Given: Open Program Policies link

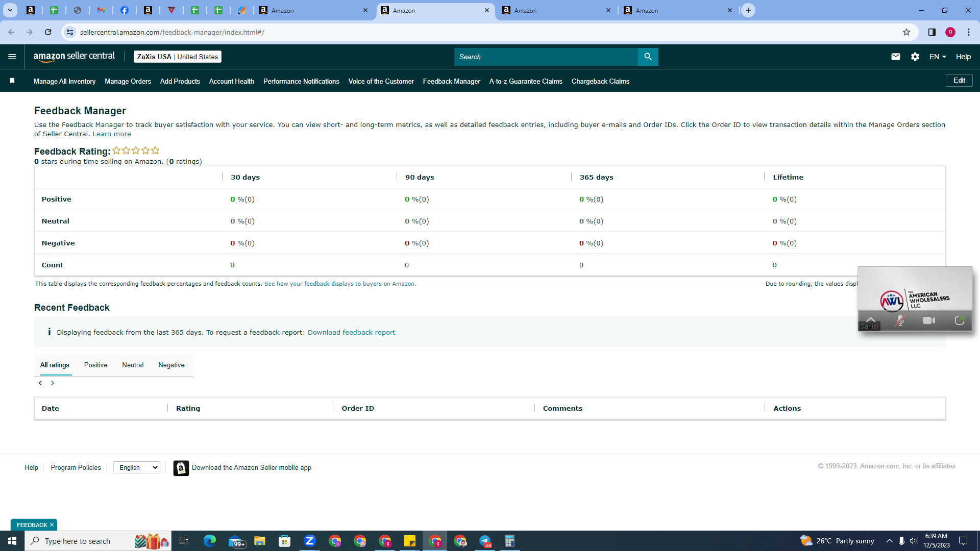Looking at the screenshot, I should click(76, 467).
